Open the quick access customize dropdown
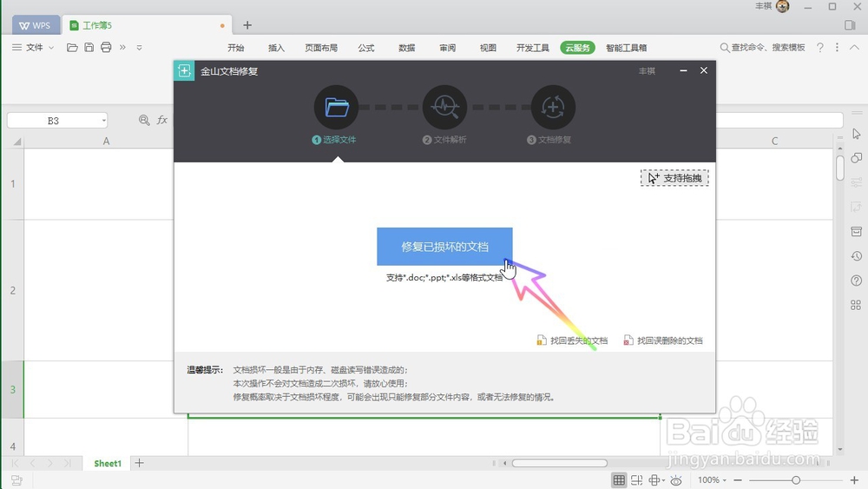The image size is (868, 489). [x=140, y=48]
